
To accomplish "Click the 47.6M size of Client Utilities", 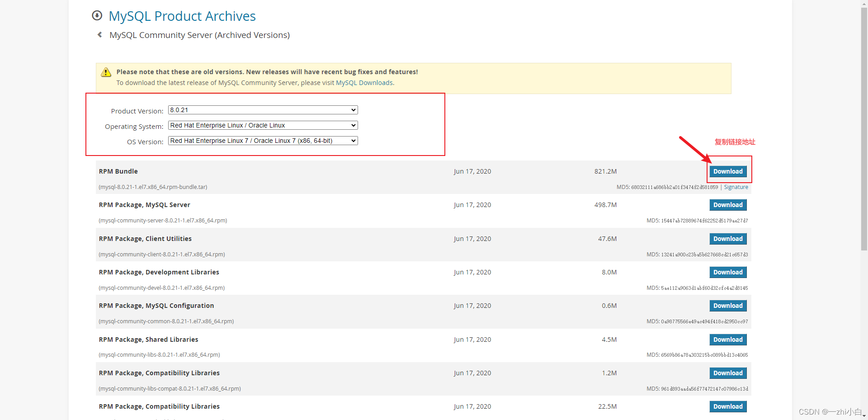I will (607, 239).
